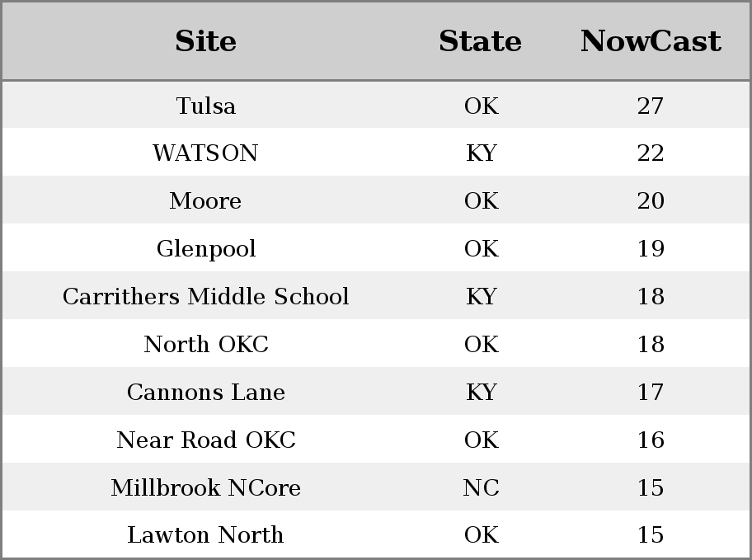The height and width of the screenshot is (560, 752).
Task: Select the Lawton North site cell
Action: [206, 534]
